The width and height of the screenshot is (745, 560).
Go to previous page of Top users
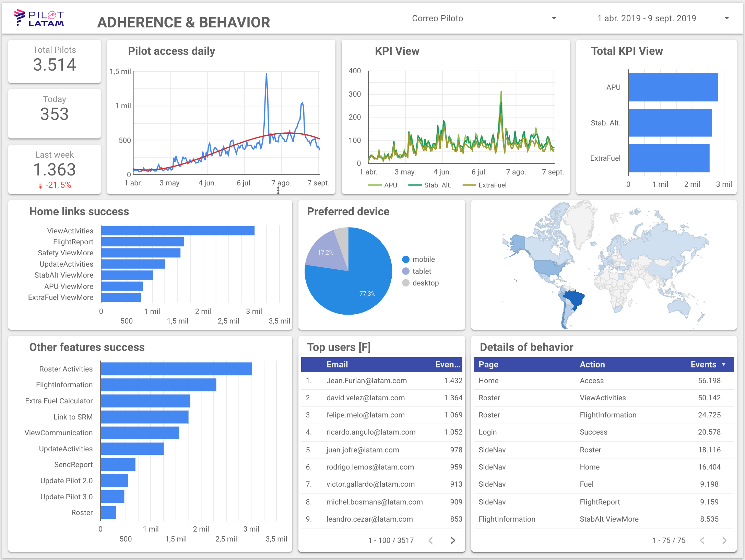[x=431, y=540]
